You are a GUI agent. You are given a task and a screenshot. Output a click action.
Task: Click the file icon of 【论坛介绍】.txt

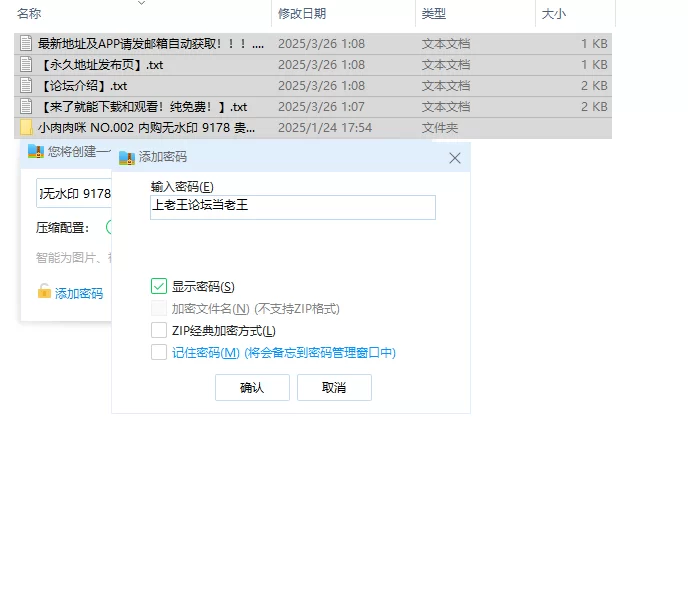point(26,86)
